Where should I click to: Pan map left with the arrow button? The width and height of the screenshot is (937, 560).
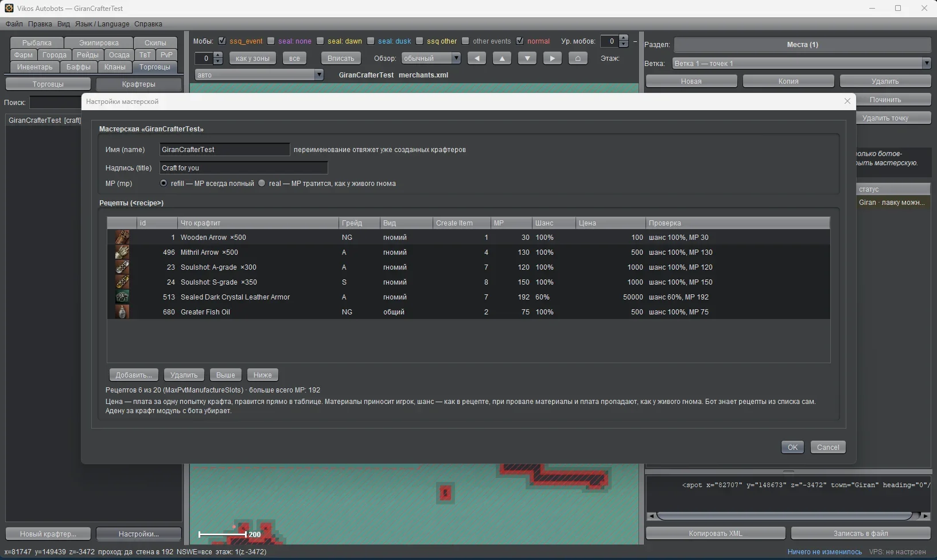477,58
